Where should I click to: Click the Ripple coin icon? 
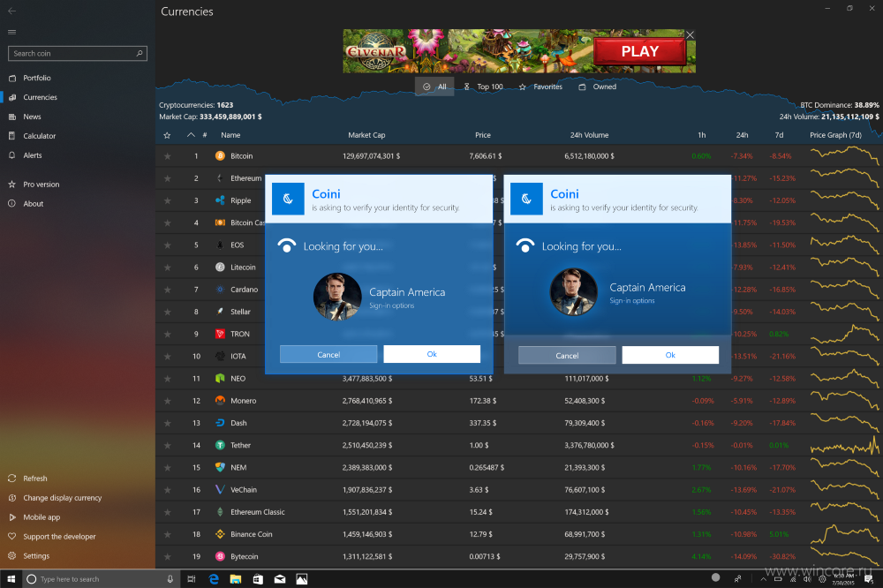[220, 200]
